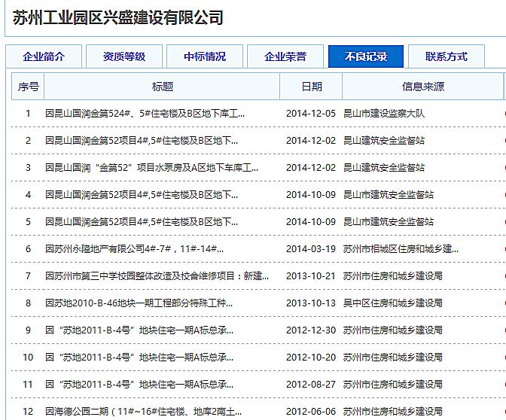
Task: Select sequence number 12
Action: [x=28, y=412]
